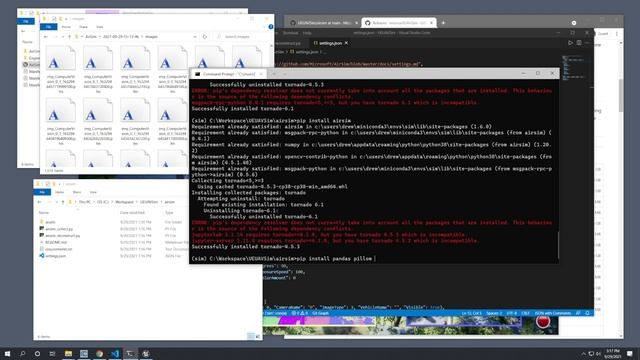
Task: Sort by Date modified column in airsim Explorer
Action: [132, 213]
